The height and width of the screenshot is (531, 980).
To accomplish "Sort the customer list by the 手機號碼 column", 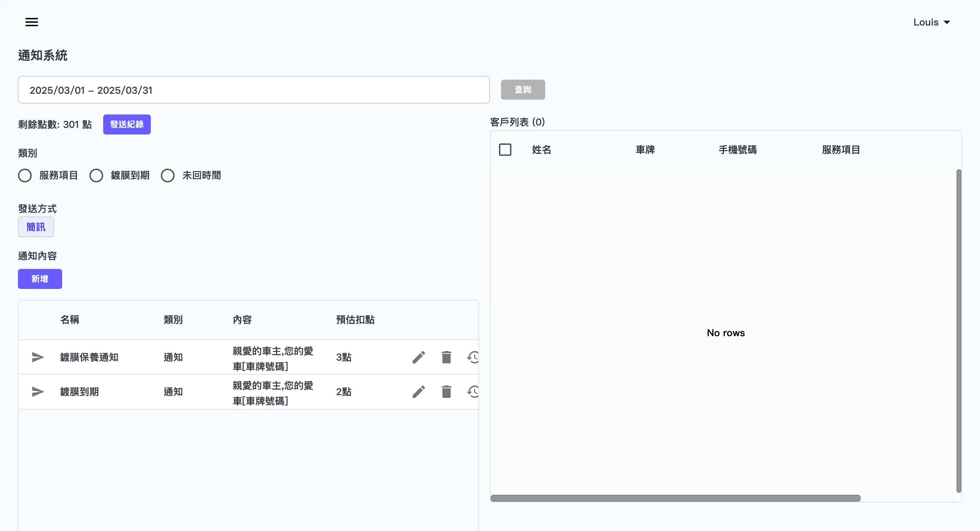I will [738, 150].
